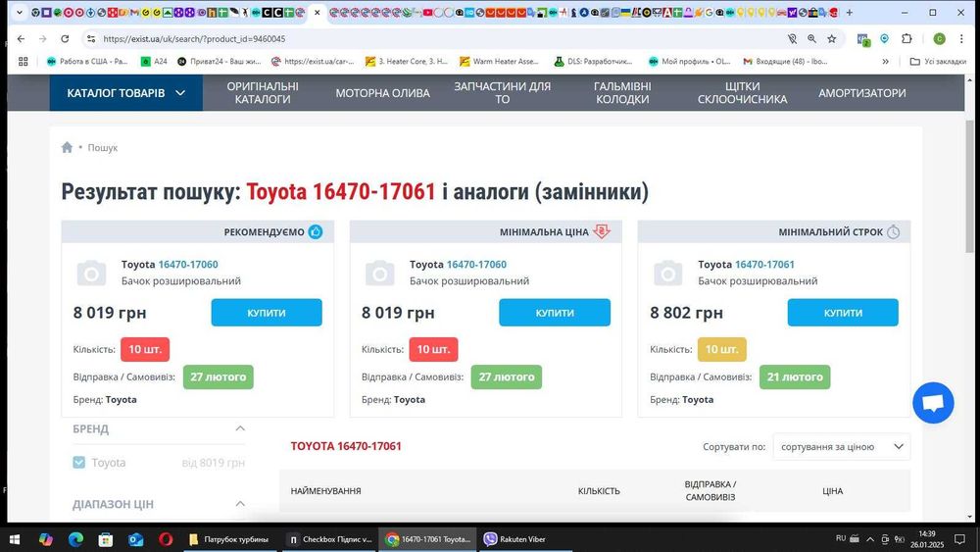
Task: Show the hidden bookmarks overflow
Action: click(885, 61)
